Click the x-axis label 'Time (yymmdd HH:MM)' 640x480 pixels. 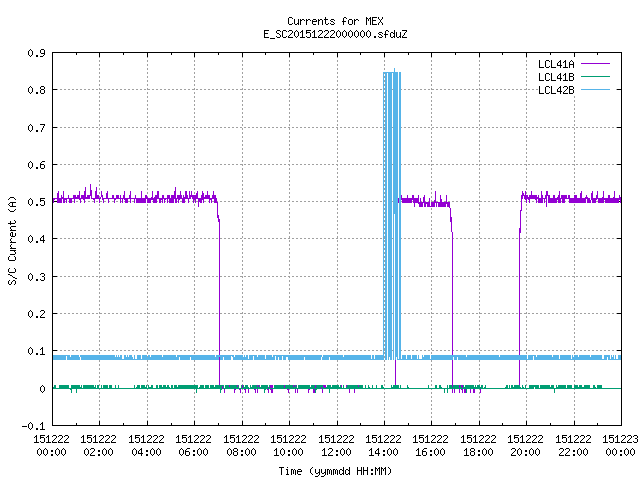click(x=335, y=471)
